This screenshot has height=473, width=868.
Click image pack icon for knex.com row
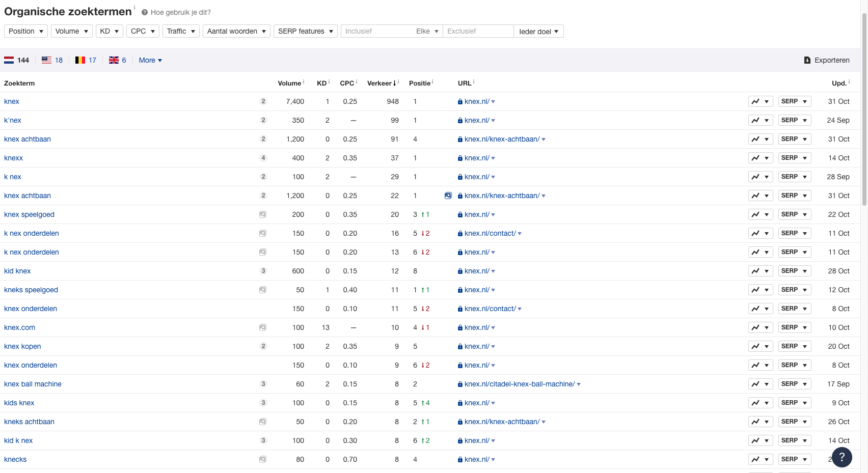pos(263,327)
